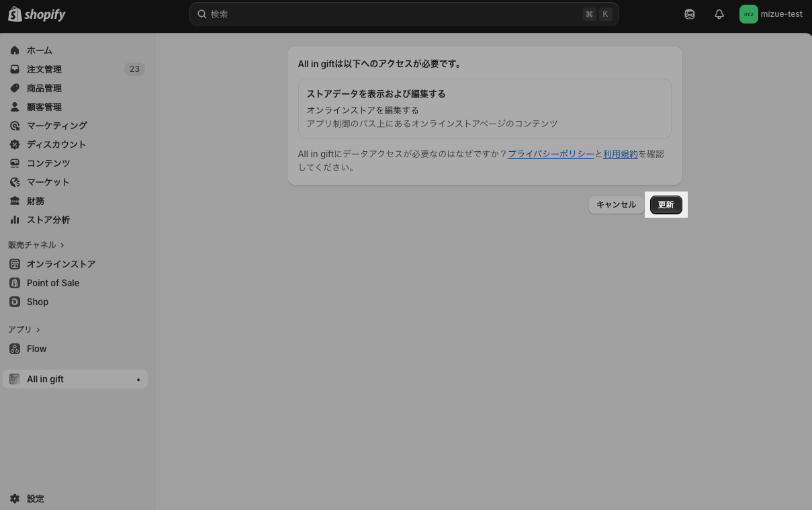The width and height of the screenshot is (812, 510).
Task: Click the 財務 bank icon
Action: pos(15,201)
